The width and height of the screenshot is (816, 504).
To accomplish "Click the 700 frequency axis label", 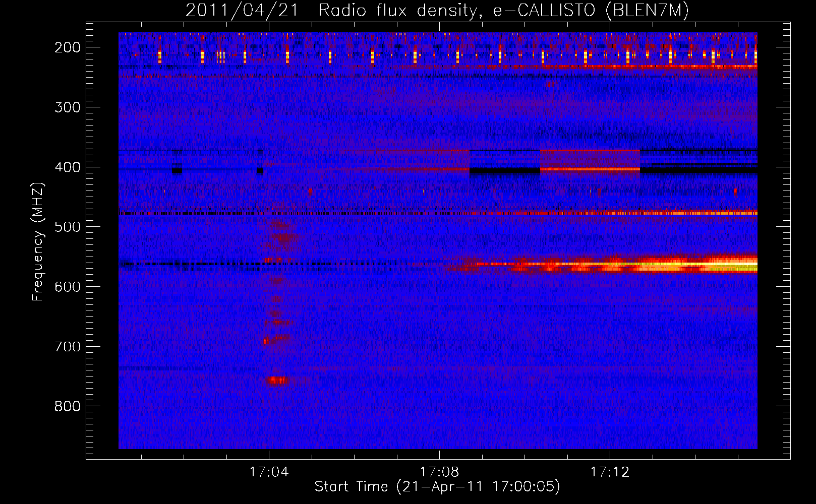I will 68,347.
